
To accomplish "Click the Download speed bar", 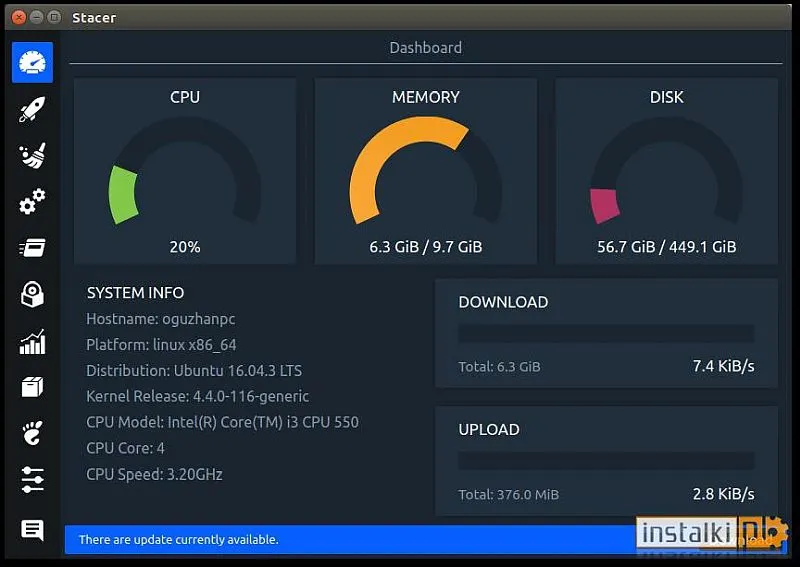I will 606,333.
